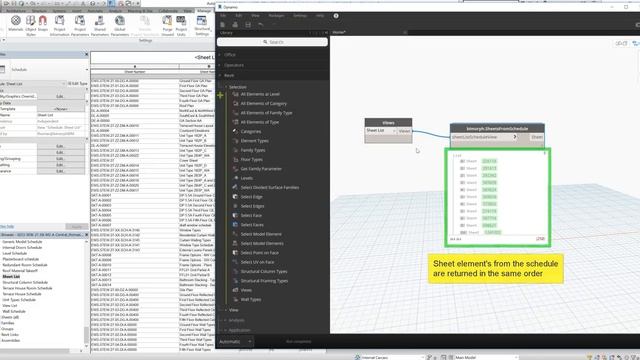Open the Help menu in Dynamo

pyautogui.click(x=320, y=16)
